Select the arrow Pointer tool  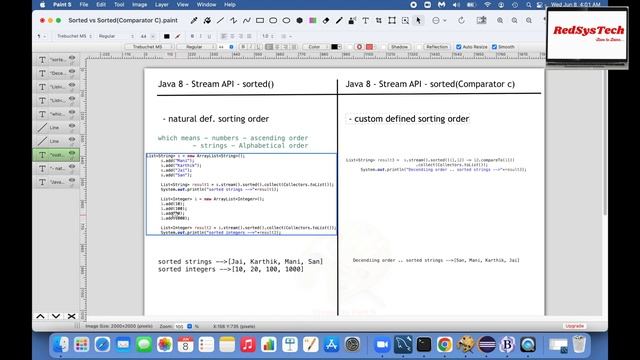[x=418, y=20]
